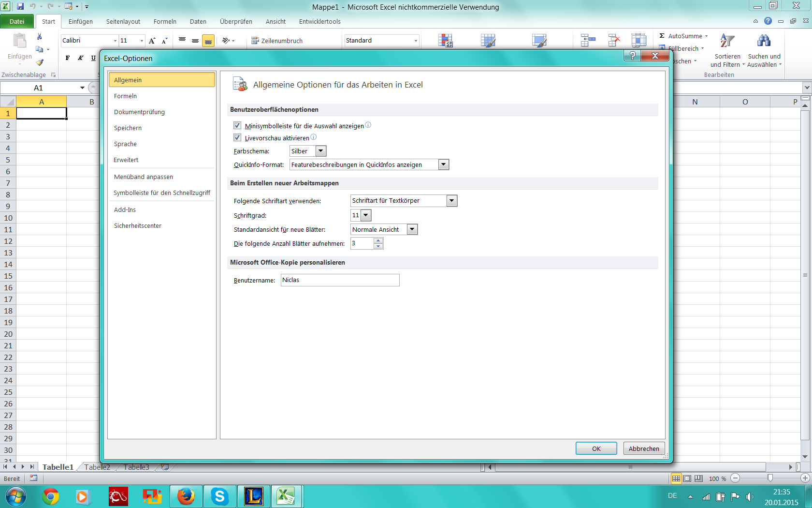The height and width of the screenshot is (508, 812).
Task: Click the conditional formatting icon
Action: tap(445, 41)
